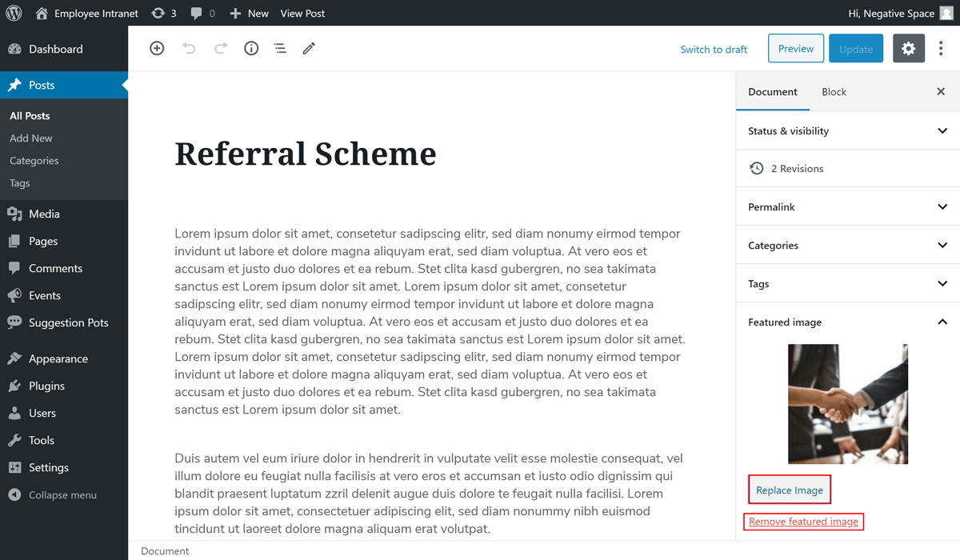Open the 2 Revisions history
Image resolution: width=960 pixels, height=560 pixels.
pos(797,169)
